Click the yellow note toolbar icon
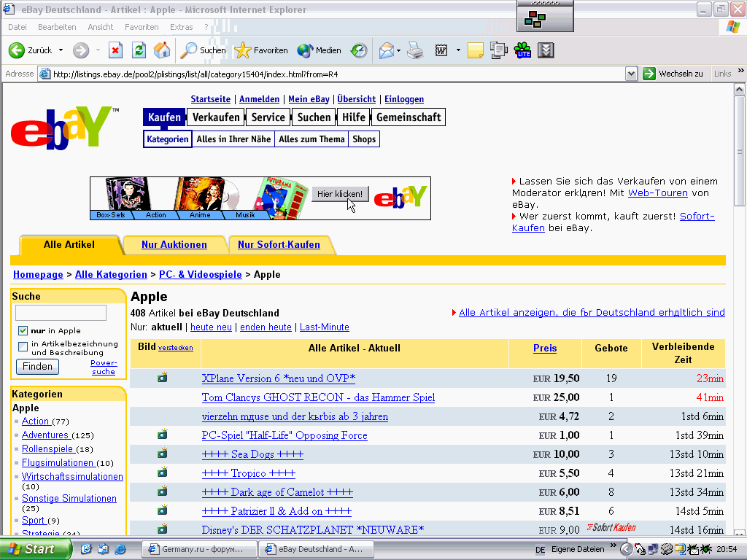 click(476, 50)
